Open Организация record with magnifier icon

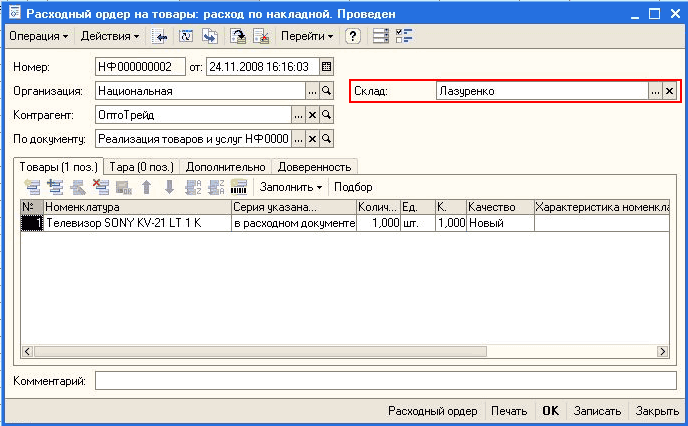pyautogui.click(x=326, y=91)
